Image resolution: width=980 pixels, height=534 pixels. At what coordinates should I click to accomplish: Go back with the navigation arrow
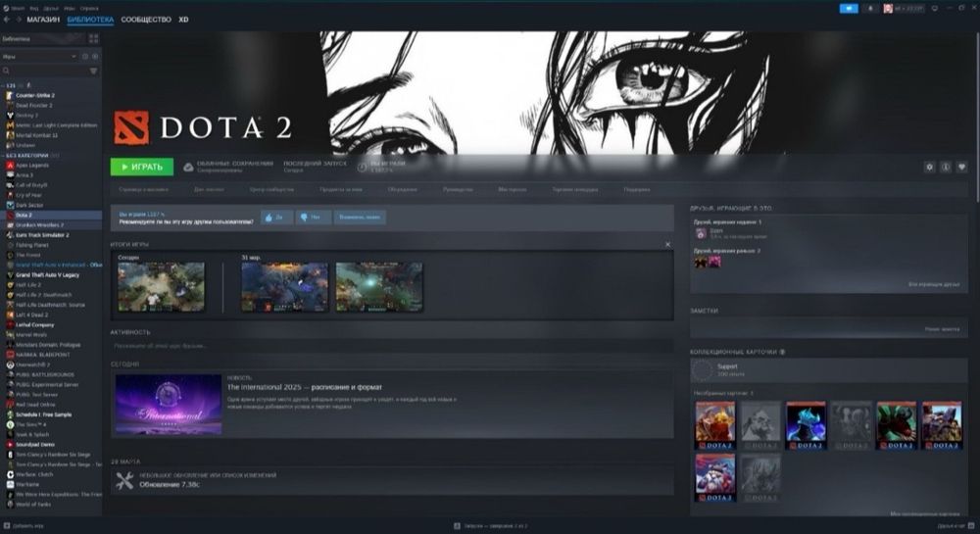pyautogui.click(x=7, y=20)
